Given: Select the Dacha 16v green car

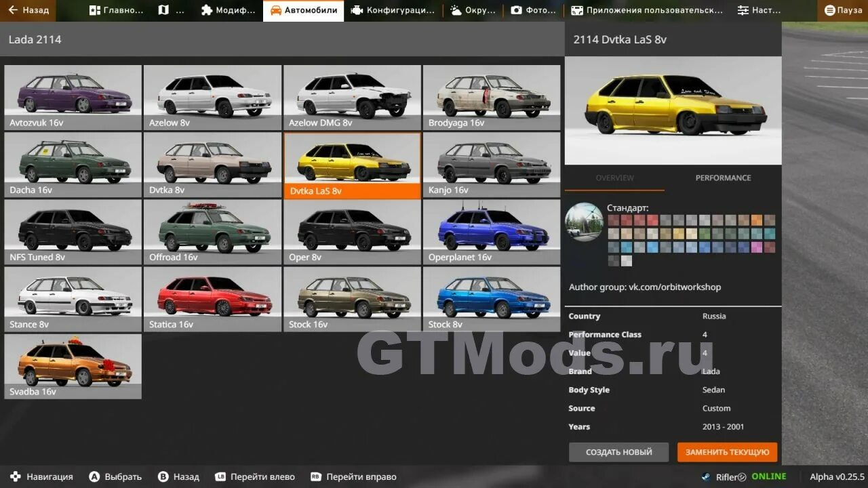Looking at the screenshot, I should point(73,165).
